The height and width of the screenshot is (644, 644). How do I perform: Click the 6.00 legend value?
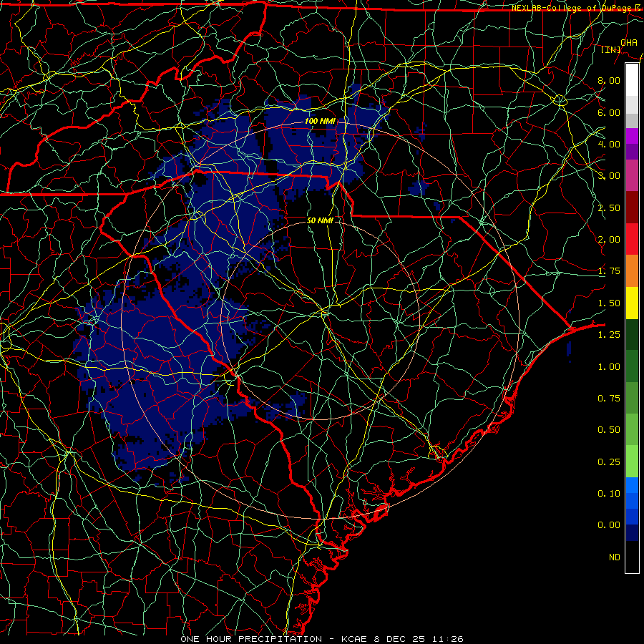(x=609, y=112)
